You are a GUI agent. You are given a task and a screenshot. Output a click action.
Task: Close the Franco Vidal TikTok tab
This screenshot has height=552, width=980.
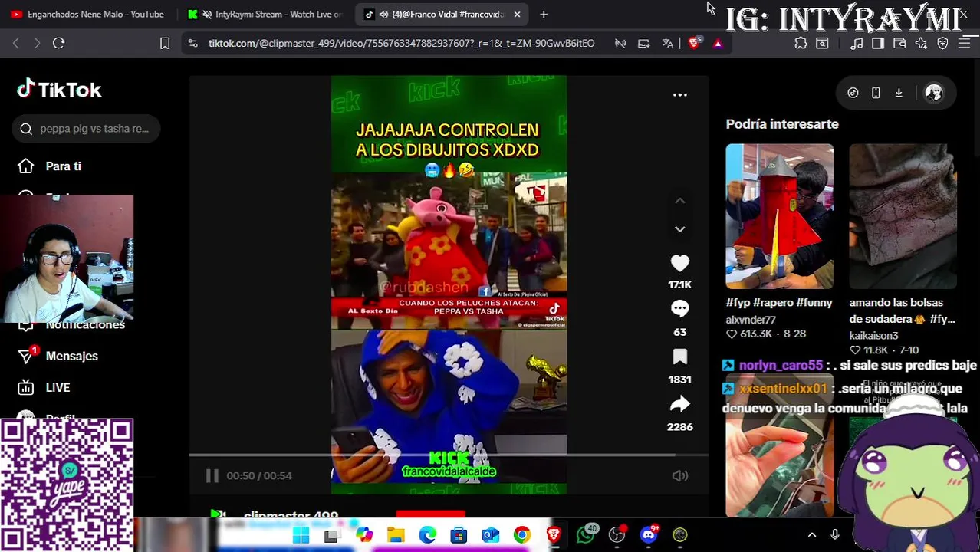(x=517, y=14)
